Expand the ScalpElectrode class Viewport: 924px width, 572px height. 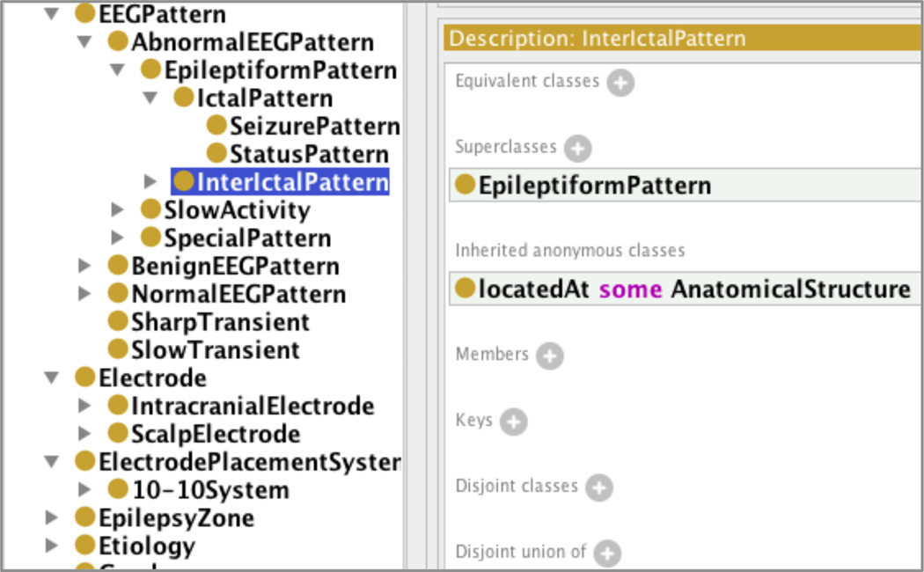tap(84, 433)
